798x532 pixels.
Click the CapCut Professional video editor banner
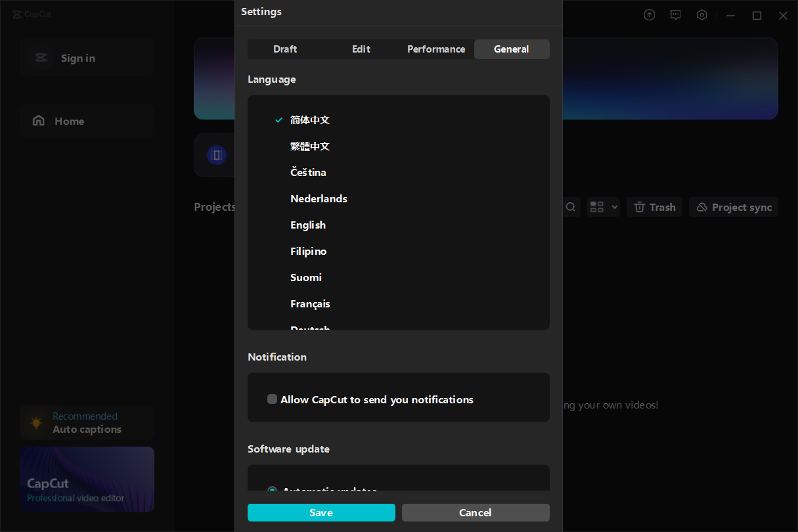pos(87,479)
